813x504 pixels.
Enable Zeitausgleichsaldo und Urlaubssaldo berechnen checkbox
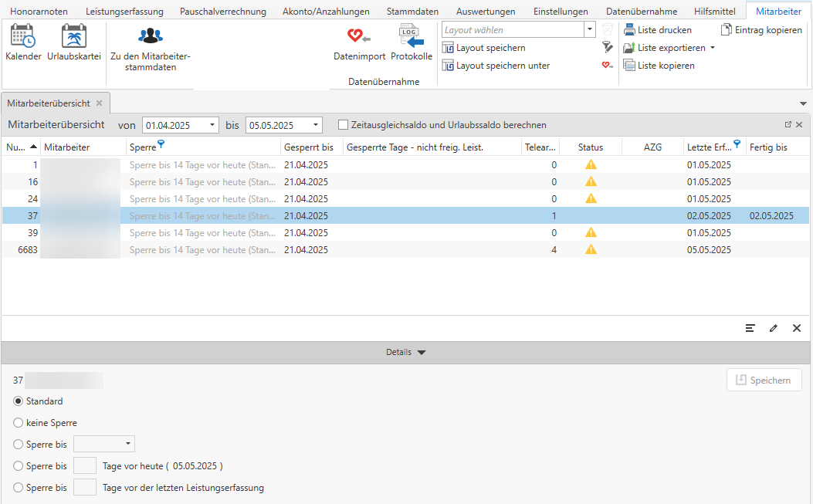pos(344,125)
